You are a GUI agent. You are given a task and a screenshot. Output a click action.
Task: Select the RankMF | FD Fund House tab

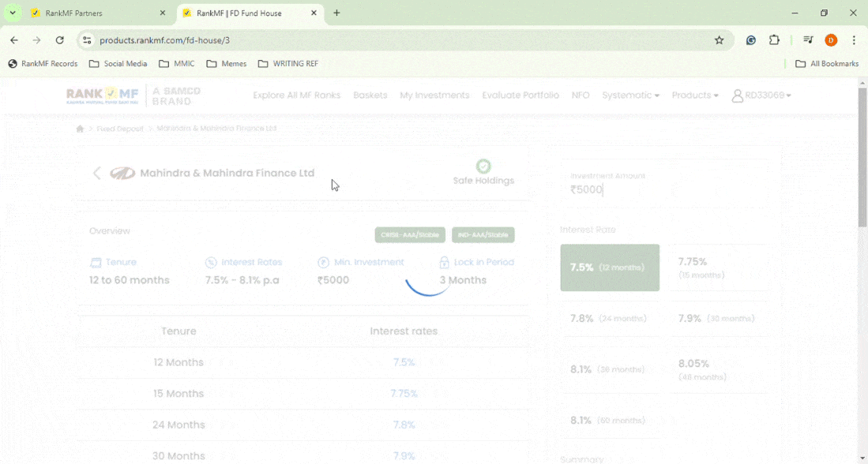(250, 13)
